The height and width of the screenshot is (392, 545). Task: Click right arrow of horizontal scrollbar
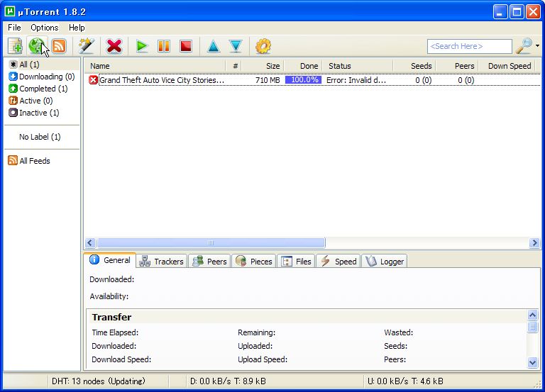click(534, 242)
